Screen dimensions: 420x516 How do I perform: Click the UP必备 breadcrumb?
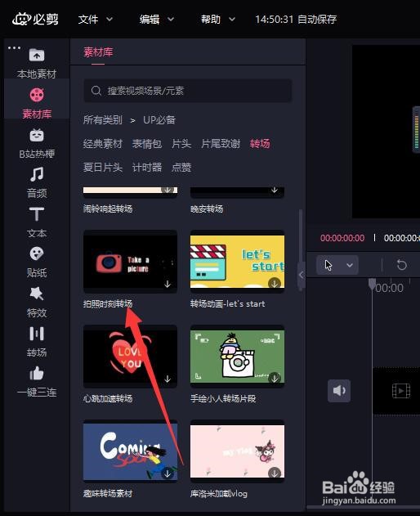click(159, 120)
